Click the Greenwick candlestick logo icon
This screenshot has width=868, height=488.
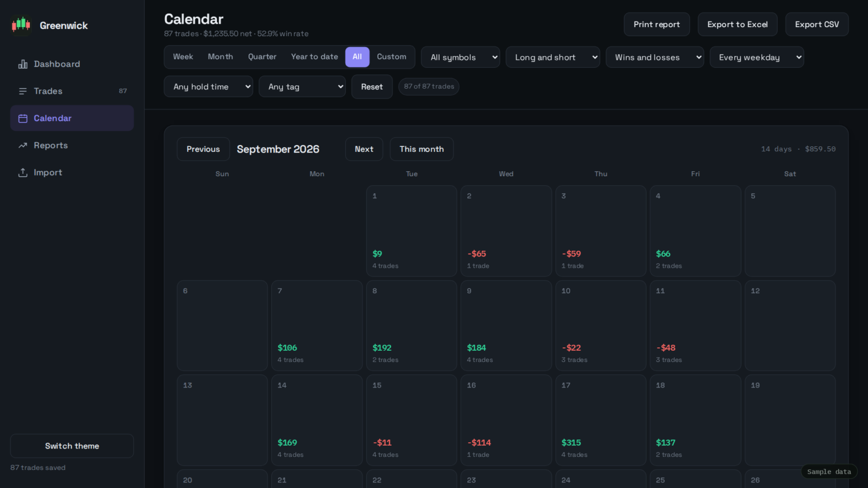click(x=21, y=25)
